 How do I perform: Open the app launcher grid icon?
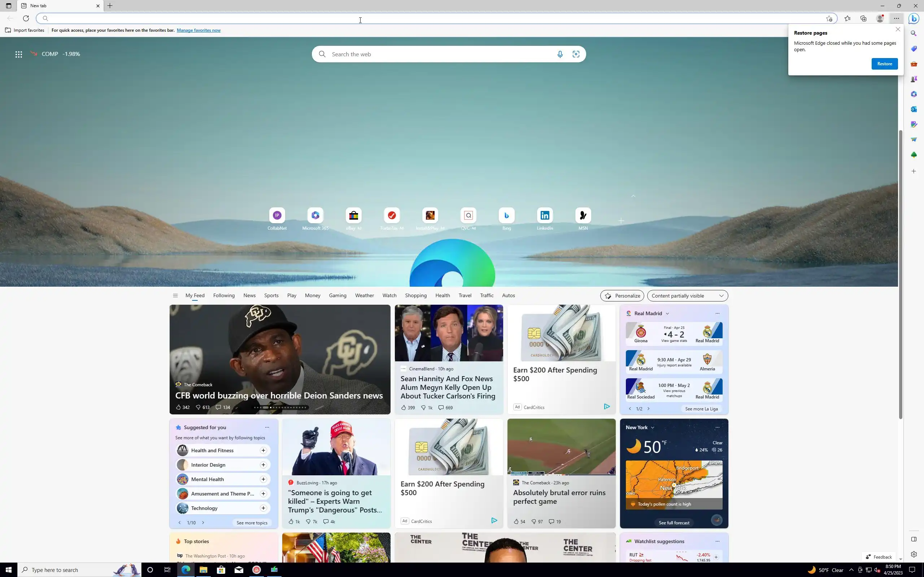[18, 54]
